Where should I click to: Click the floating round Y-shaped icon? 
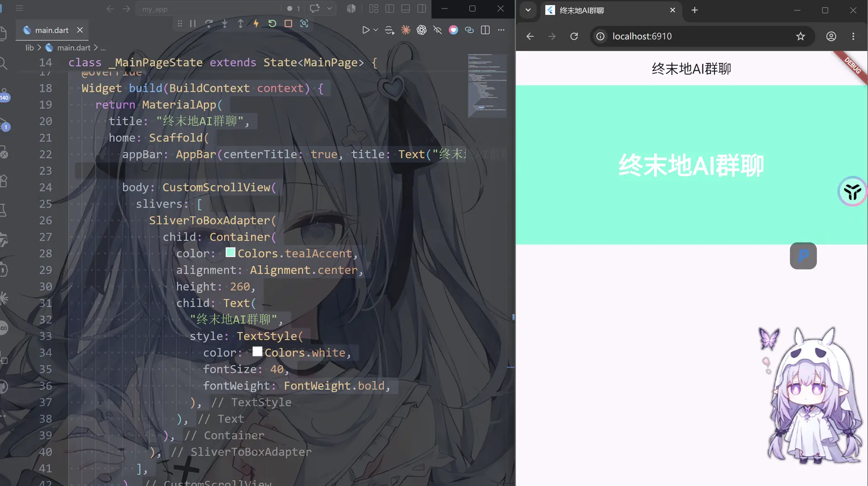pyautogui.click(x=853, y=191)
